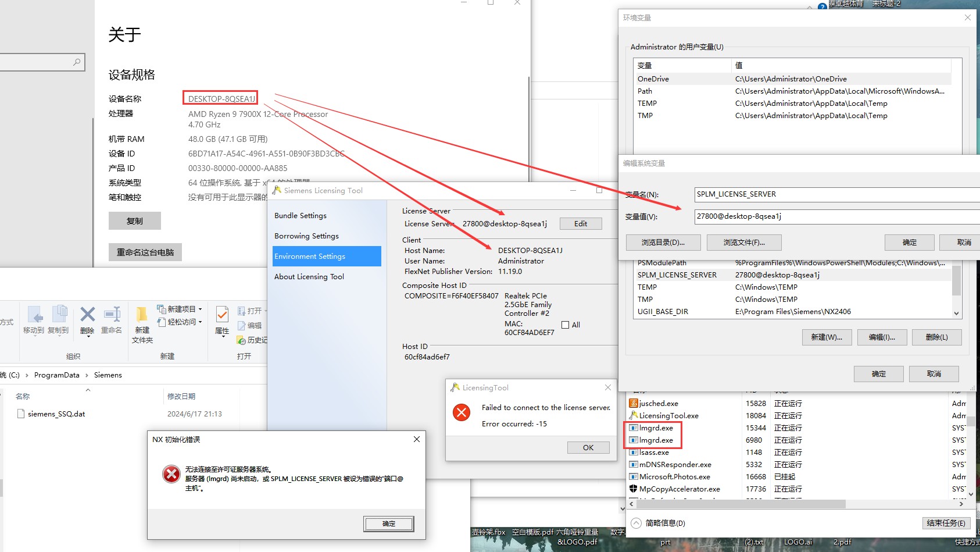Click the variable name field SPLM_LICENSE_SERVER
980x552 pixels.
837,194
